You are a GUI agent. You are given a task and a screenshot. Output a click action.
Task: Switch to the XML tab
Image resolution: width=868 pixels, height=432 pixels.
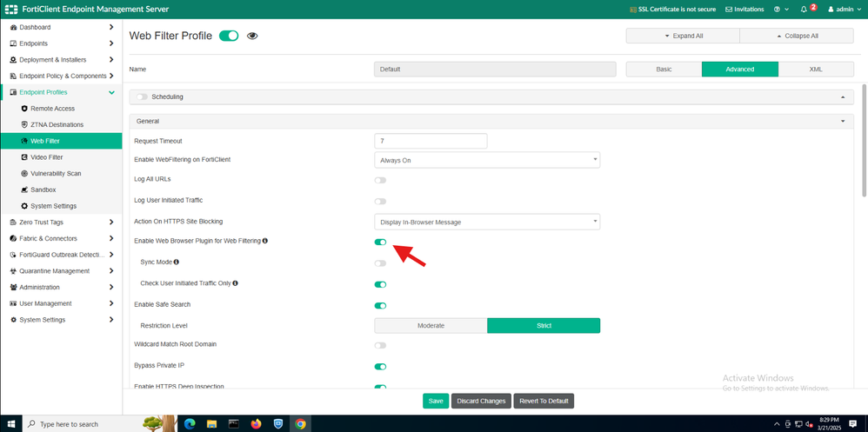click(816, 70)
